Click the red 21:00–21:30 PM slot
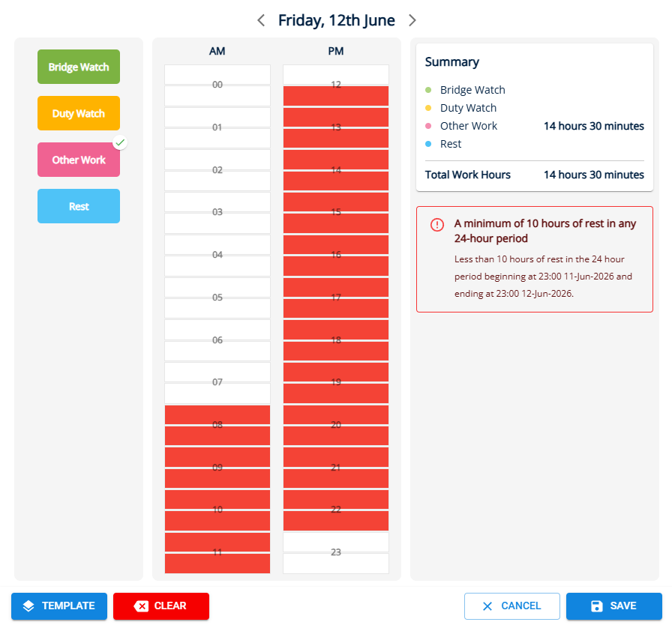The image size is (672, 628). (336, 457)
